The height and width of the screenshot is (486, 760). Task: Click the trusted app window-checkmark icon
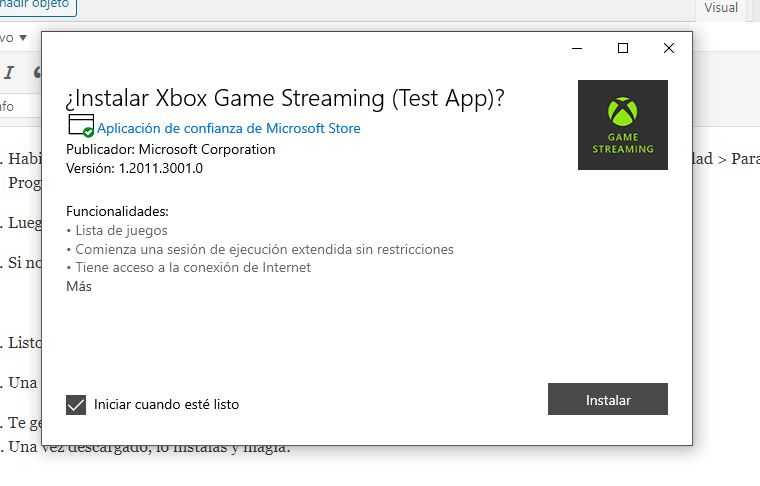point(81,126)
